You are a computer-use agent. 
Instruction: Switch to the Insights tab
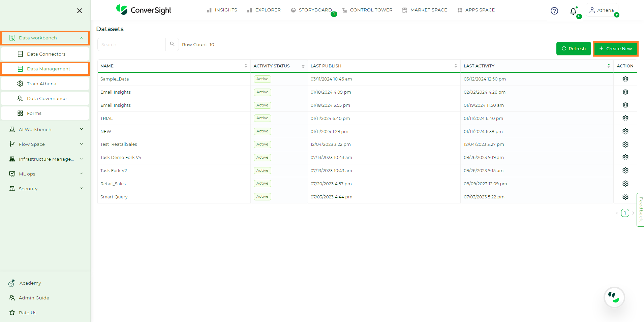[x=221, y=10]
